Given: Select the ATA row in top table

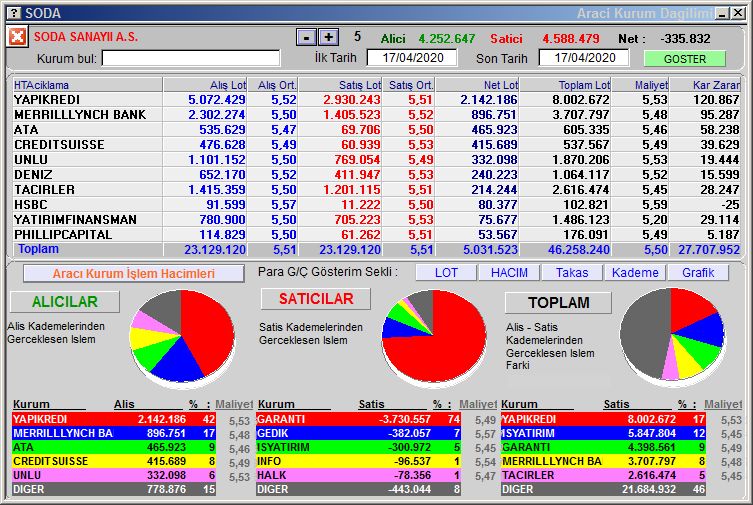Looking at the screenshot, I should click(x=376, y=130).
